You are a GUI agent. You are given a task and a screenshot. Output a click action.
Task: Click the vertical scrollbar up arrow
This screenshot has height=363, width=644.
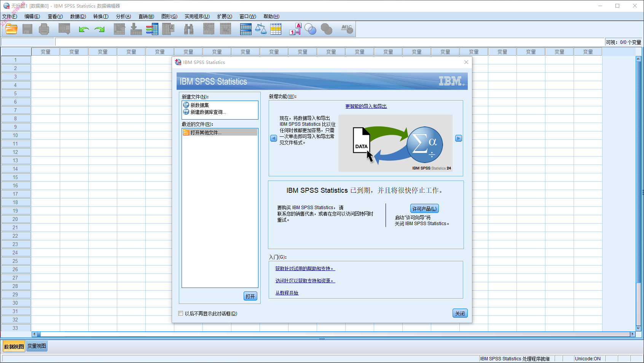click(638, 59)
